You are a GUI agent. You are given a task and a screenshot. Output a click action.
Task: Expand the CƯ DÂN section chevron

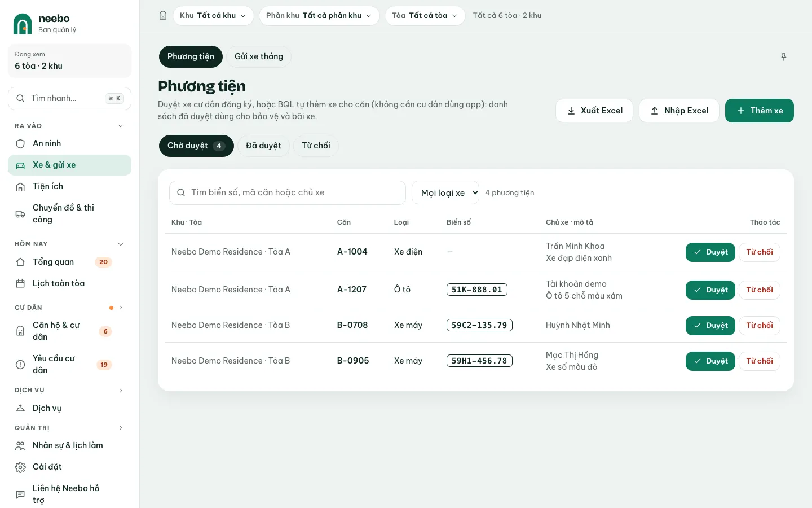click(121, 308)
